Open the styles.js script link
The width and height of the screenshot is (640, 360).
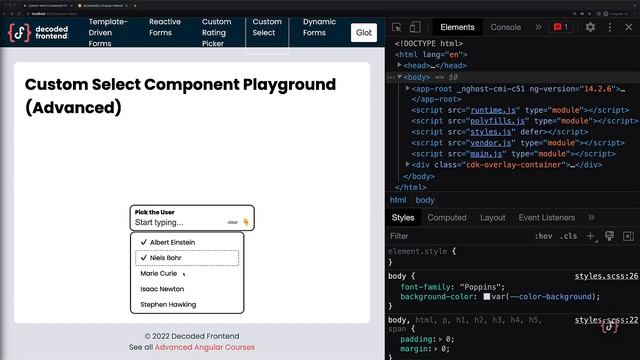491,132
